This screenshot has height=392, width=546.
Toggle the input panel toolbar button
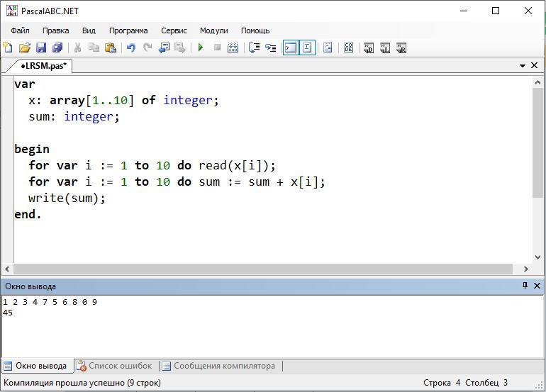coord(307,48)
